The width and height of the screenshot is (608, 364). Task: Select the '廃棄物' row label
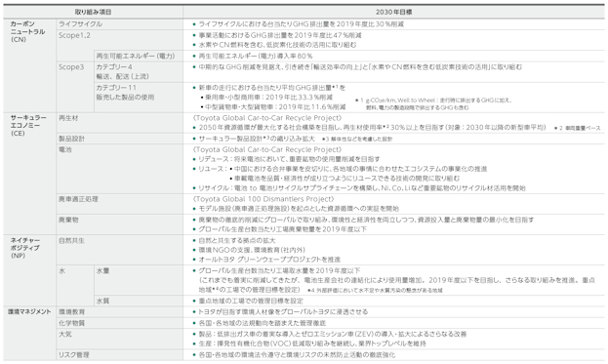[68, 220]
